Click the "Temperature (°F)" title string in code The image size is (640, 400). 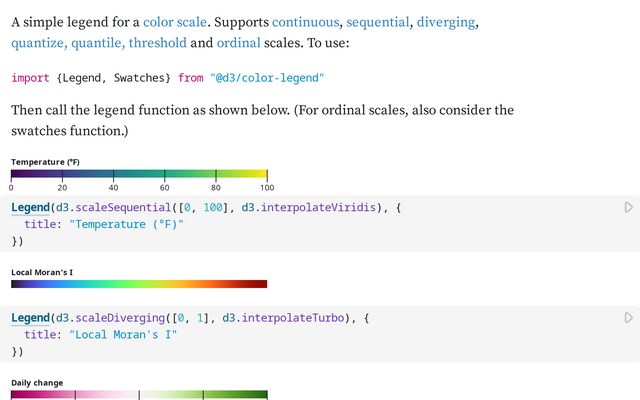128,224
